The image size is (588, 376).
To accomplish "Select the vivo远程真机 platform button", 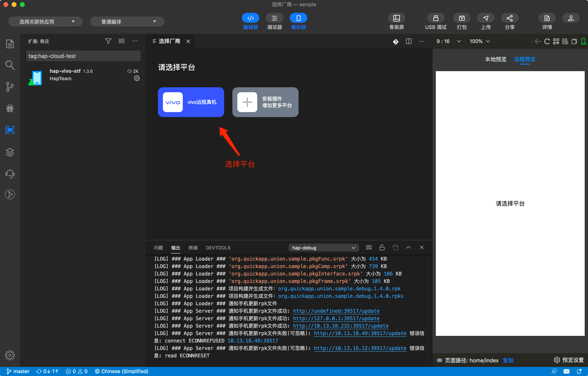I will tap(191, 102).
